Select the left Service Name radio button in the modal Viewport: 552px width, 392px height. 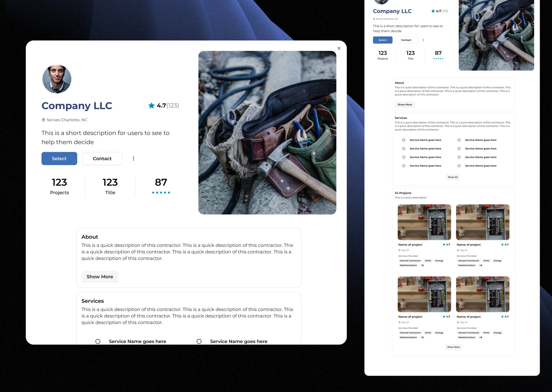point(98,341)
